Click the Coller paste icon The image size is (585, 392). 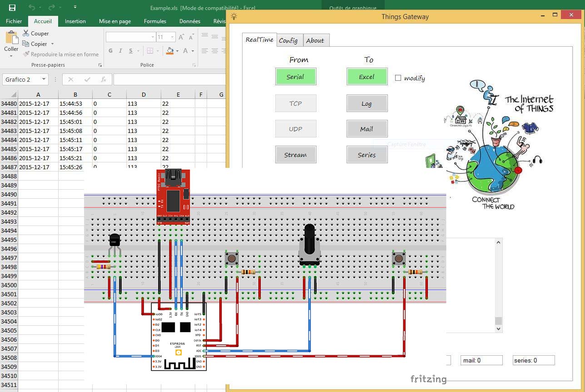coord(11,38)
